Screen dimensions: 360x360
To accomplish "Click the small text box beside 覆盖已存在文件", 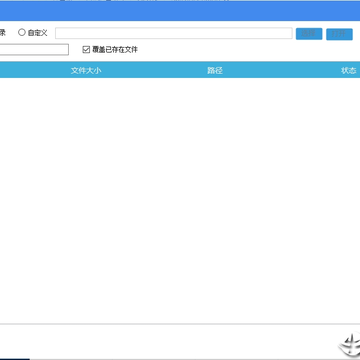I will [x=34, y=49].
